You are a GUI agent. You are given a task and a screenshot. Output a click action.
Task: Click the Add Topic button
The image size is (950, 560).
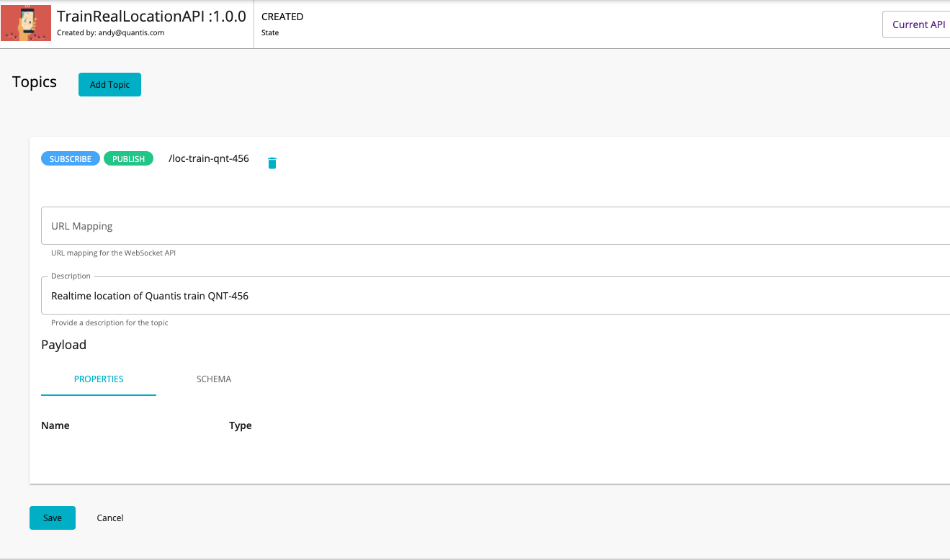coord(109,84)
